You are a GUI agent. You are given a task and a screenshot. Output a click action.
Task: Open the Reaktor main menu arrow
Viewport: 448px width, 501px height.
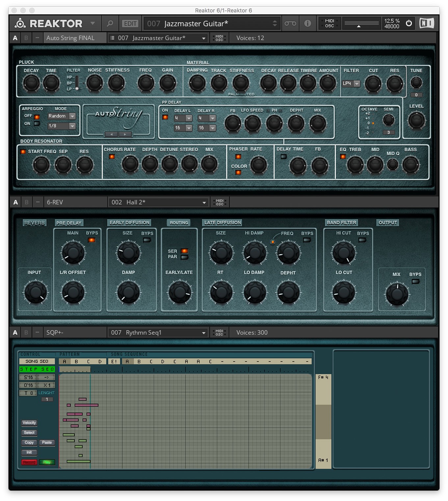(92, 23)
